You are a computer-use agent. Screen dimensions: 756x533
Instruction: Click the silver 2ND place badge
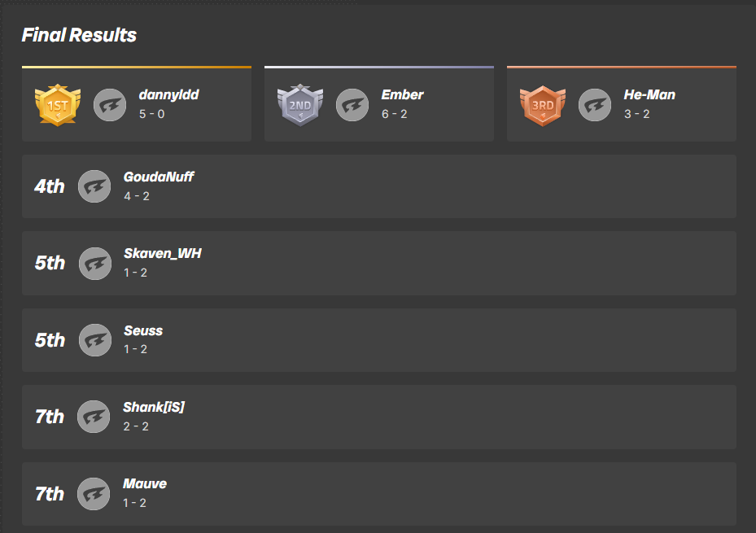[x=301, y=105]
